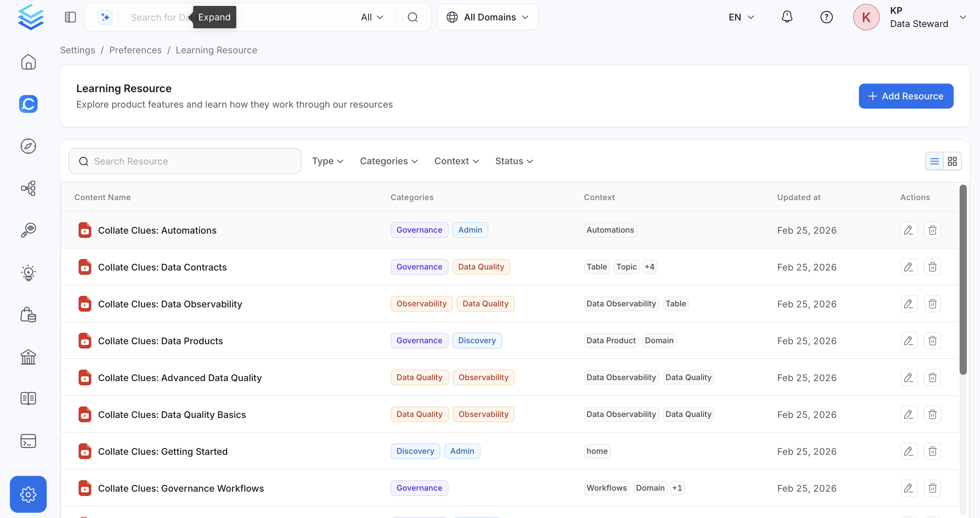
Task: Switch to card grid view
Action: point(952,161)
